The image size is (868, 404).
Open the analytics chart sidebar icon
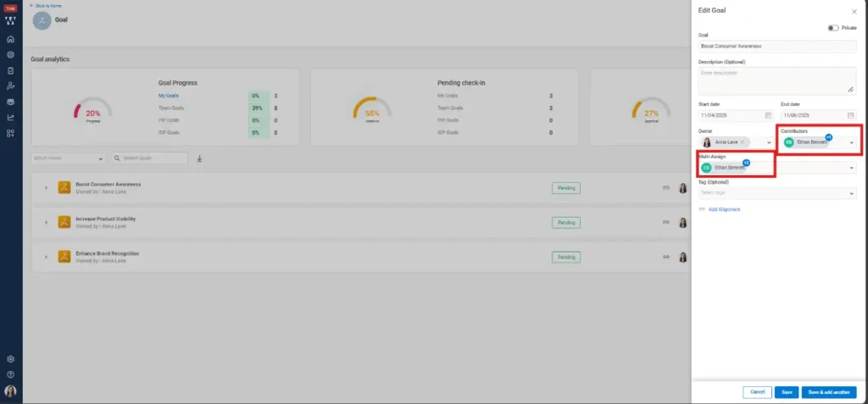pyautogui.click(x=10, y=118)
